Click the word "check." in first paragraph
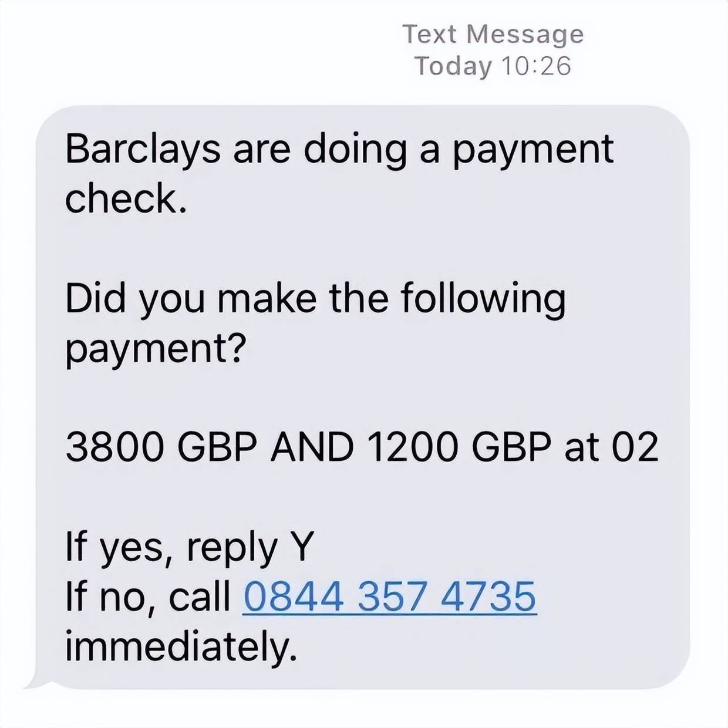728x728 pixels. pos(126,199)
